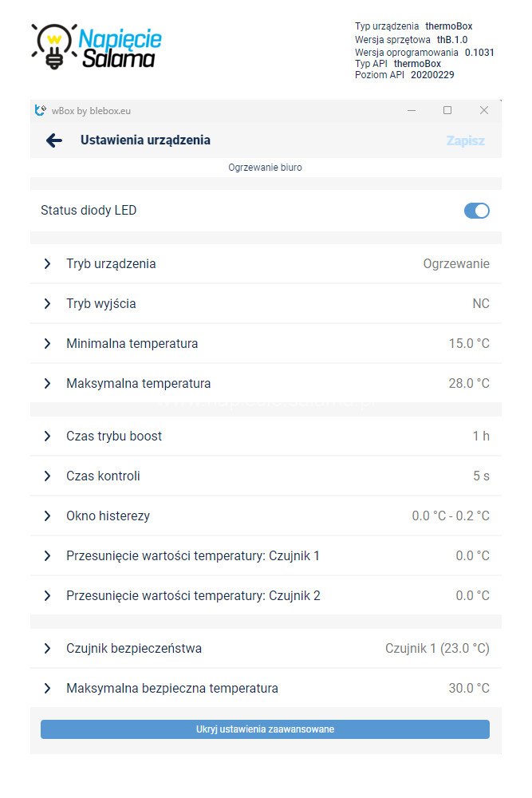Open Czas trybu boost option

pos(266,437)
